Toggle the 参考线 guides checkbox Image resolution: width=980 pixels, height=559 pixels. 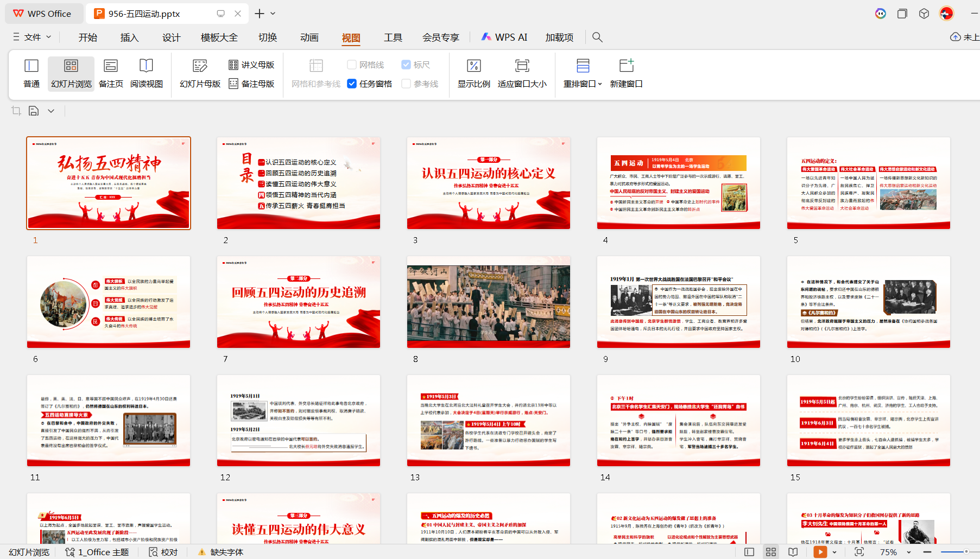(406, 84)
